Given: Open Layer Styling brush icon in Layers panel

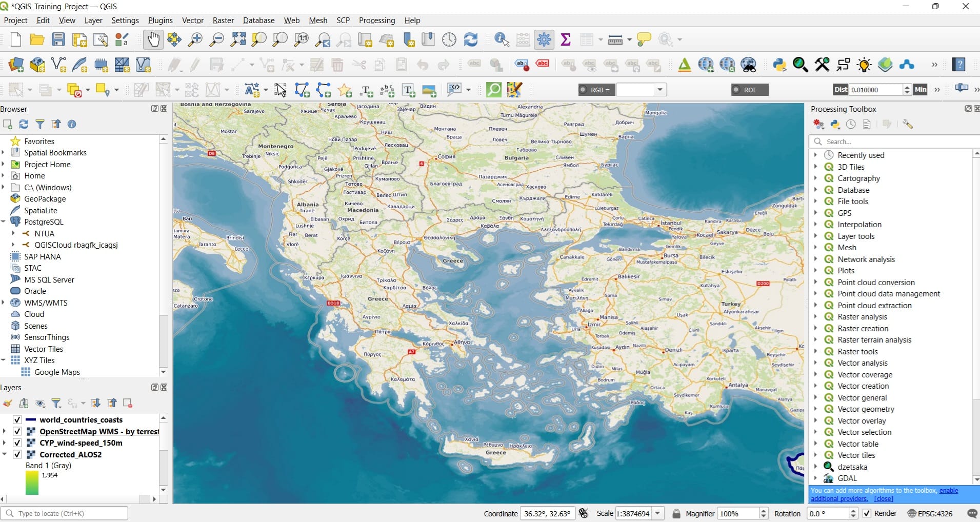Looking at the screenshot, I should click(8, 404).
